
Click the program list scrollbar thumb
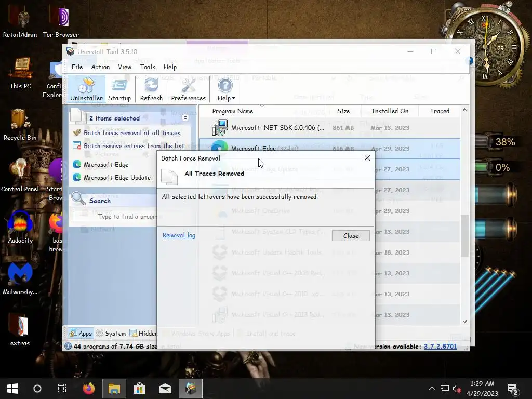[x=464, y=236]
